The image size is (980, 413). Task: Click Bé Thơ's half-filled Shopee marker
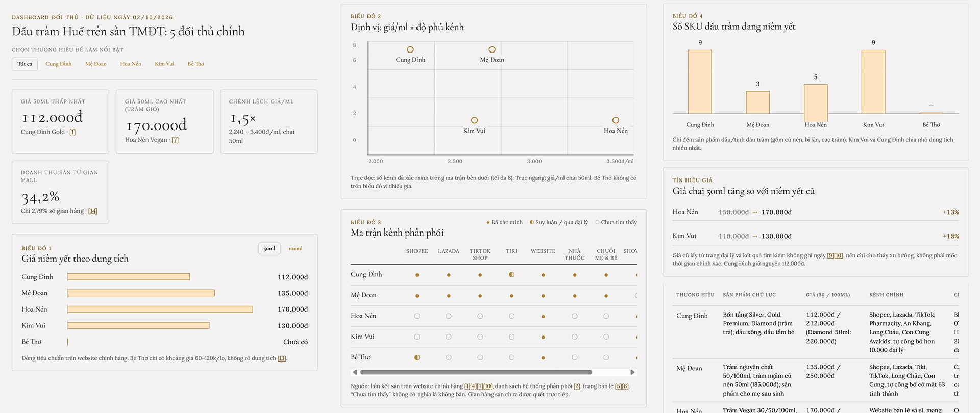(x=417, y=358)
